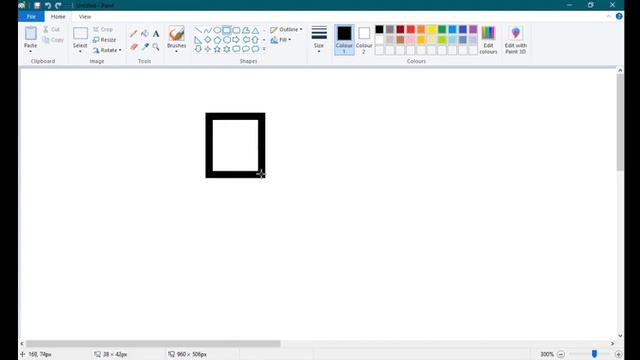Choose the Right arrow shape

236,40
